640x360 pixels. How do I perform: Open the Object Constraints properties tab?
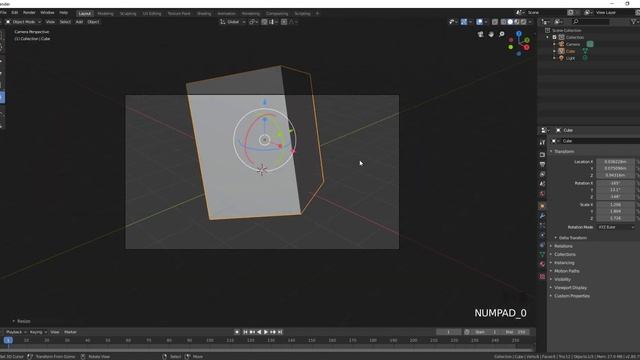(x=542, y=245)
